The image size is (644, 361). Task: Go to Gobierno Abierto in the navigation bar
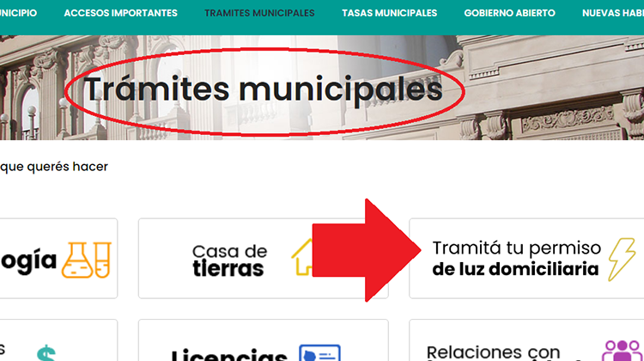pyautogui.click(x=509, y=14)
